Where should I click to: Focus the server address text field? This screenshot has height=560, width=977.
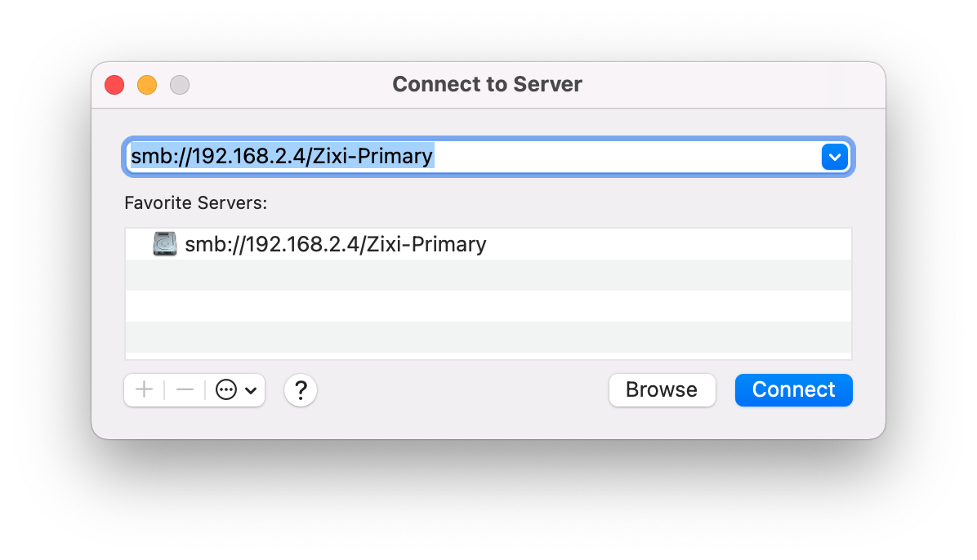(x=474, y=157)
